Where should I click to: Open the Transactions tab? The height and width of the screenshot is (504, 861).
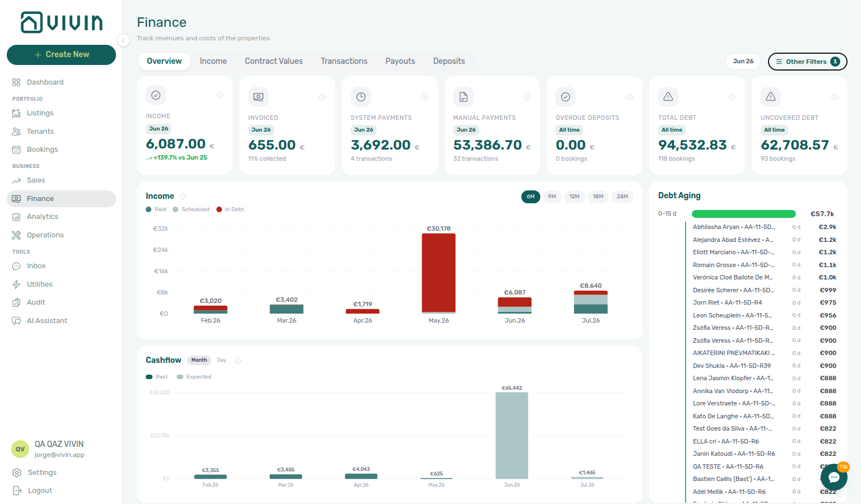344,61
